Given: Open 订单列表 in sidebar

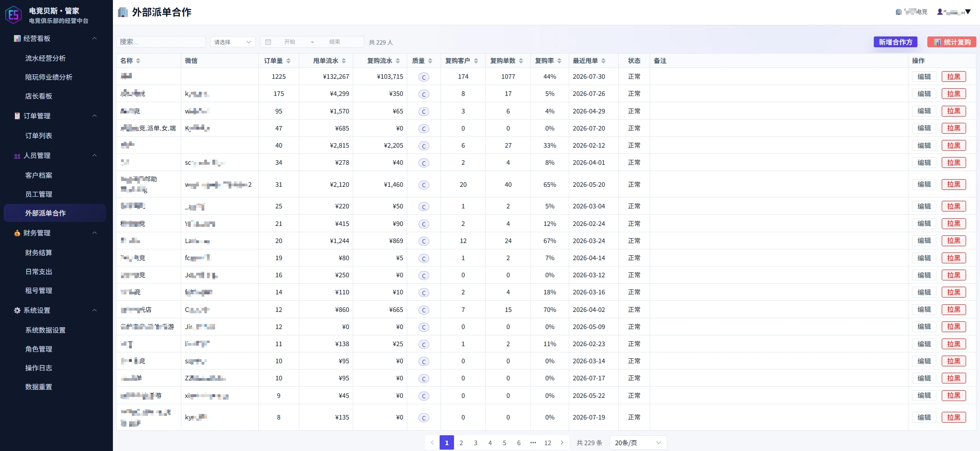Looking at the screenshot, I should pos(39,135).
